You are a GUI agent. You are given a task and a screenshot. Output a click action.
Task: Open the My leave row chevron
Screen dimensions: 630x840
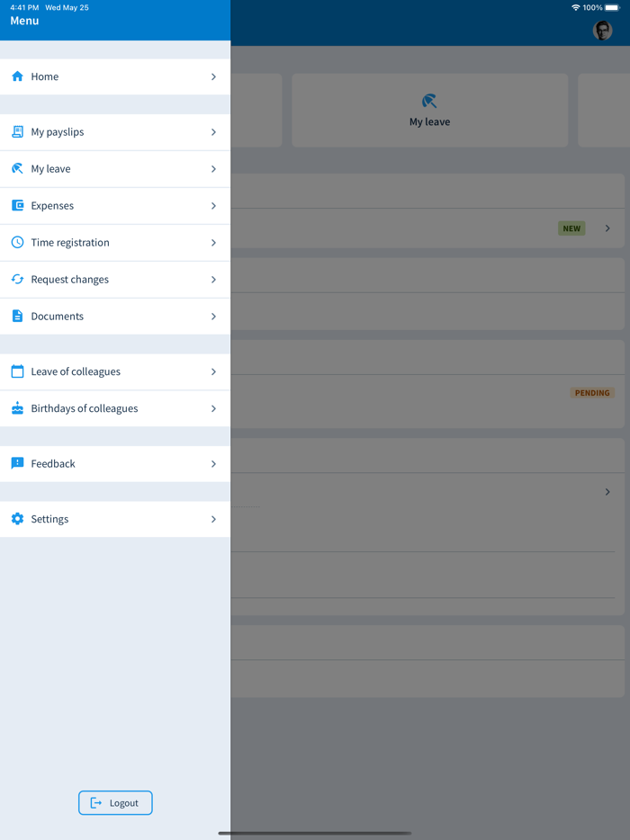(213, 169)
